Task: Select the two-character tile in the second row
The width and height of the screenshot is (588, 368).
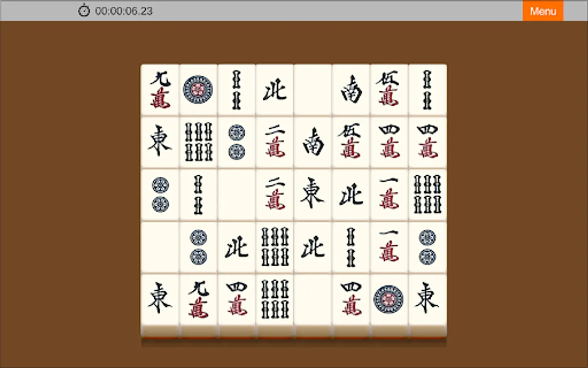Action: [274, 142]
